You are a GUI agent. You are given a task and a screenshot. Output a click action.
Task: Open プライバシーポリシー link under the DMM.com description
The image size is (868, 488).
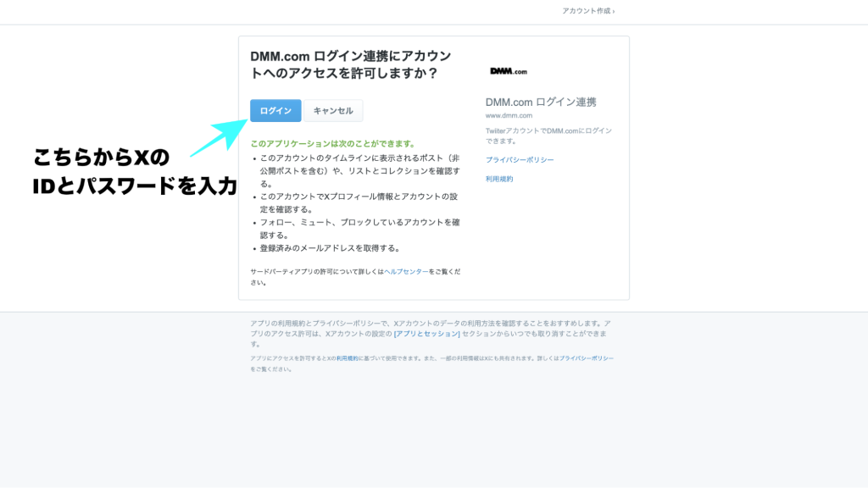point(520,159)
